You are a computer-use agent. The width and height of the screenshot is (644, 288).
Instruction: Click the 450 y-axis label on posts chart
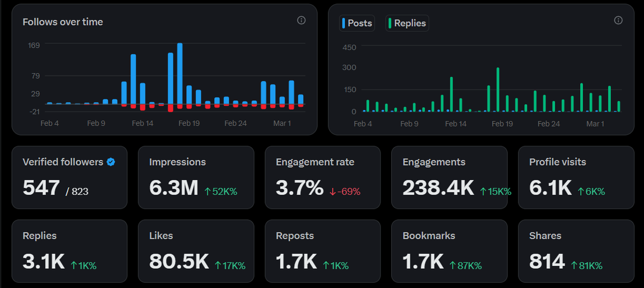pos(349,47)
